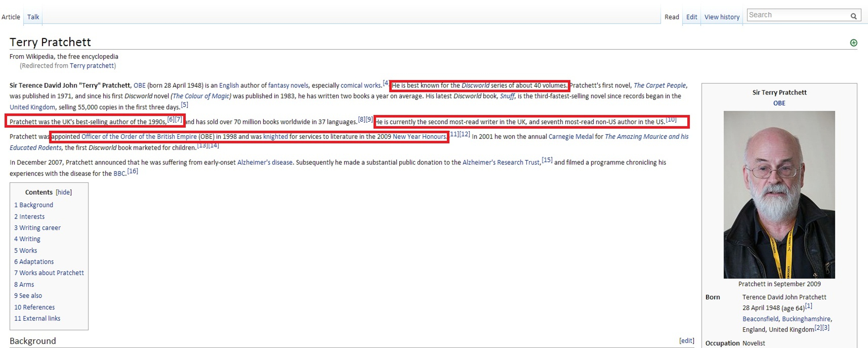The width and height of the screenshot is (868, 348).
Task: Switch to the Talk tab
Action: [33, 17]
